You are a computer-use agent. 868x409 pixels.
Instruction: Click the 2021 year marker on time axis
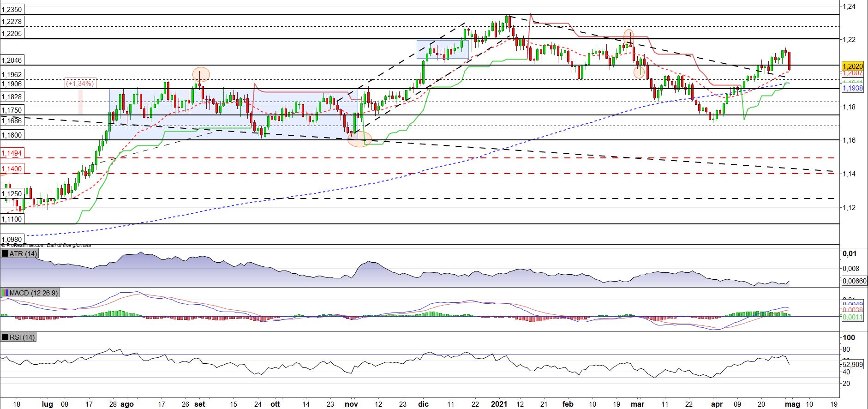click(499, 404)
